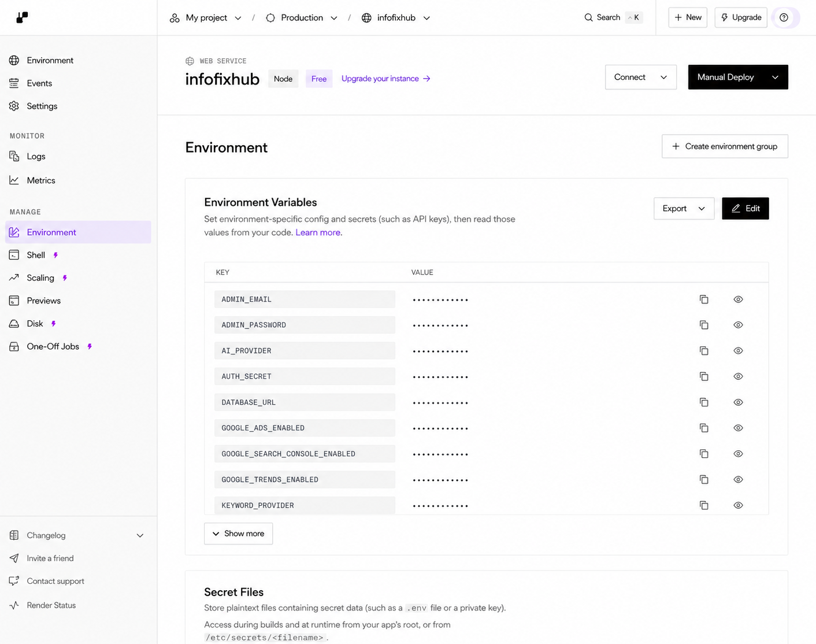Reveal the ADMIN_EMAIL value
Screen dimensions: 816x644
738,299
